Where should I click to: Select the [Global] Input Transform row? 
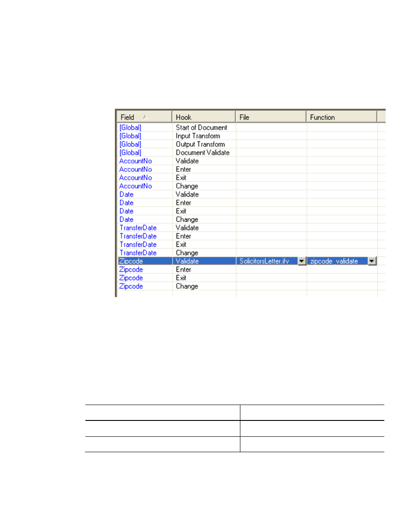[251, 136]
